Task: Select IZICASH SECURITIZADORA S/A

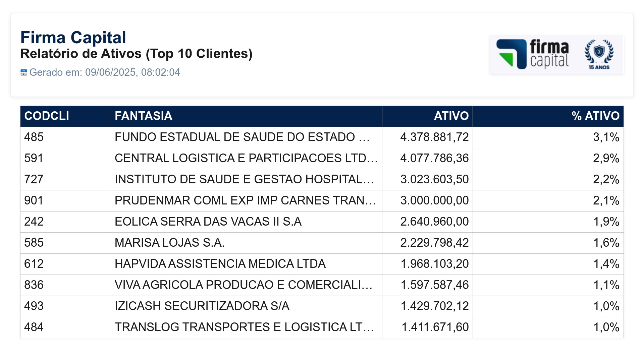Action: tap(202, 306)
